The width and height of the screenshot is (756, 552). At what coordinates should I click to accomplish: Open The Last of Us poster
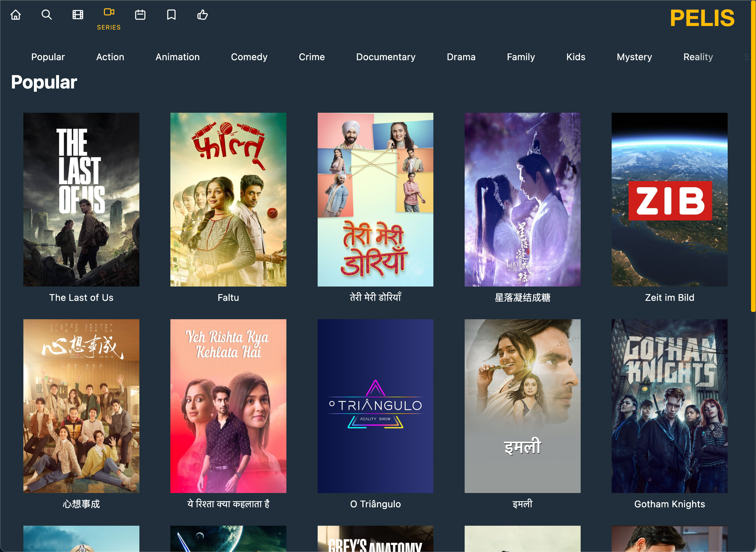click(81, 199)
